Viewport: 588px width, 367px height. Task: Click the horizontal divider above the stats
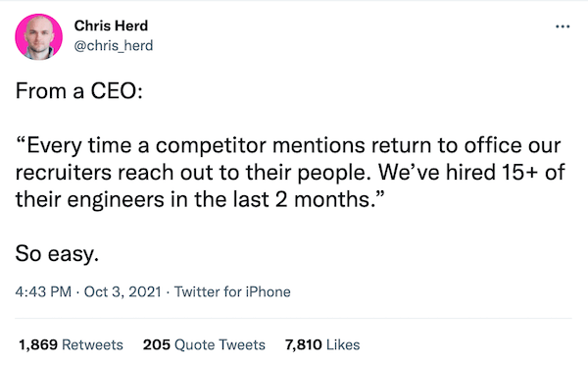tap(293, 319)
